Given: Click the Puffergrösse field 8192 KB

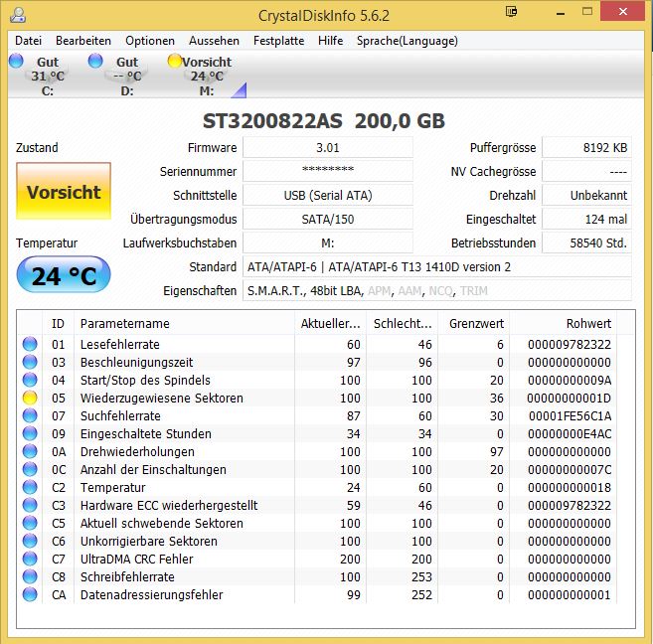Looking at the screenshot, I should (x=586, y=148).
